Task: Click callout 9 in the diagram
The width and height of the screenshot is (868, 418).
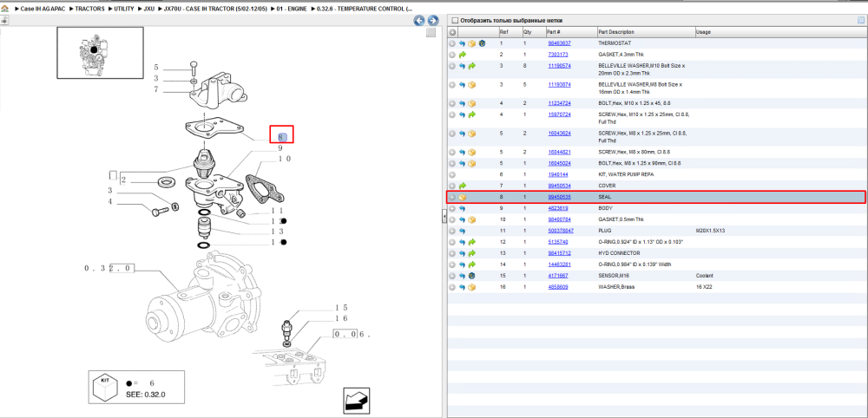Action: (280, 147)
